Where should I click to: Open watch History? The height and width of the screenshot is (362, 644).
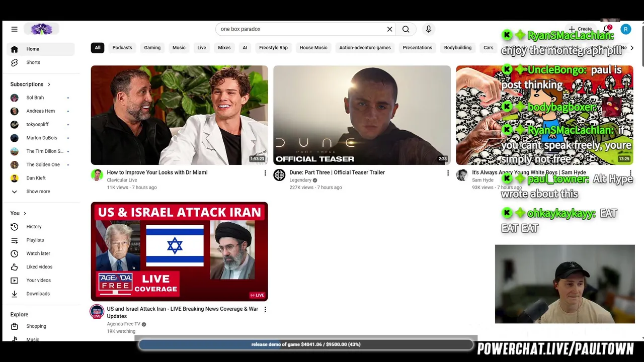click(42, 227)
